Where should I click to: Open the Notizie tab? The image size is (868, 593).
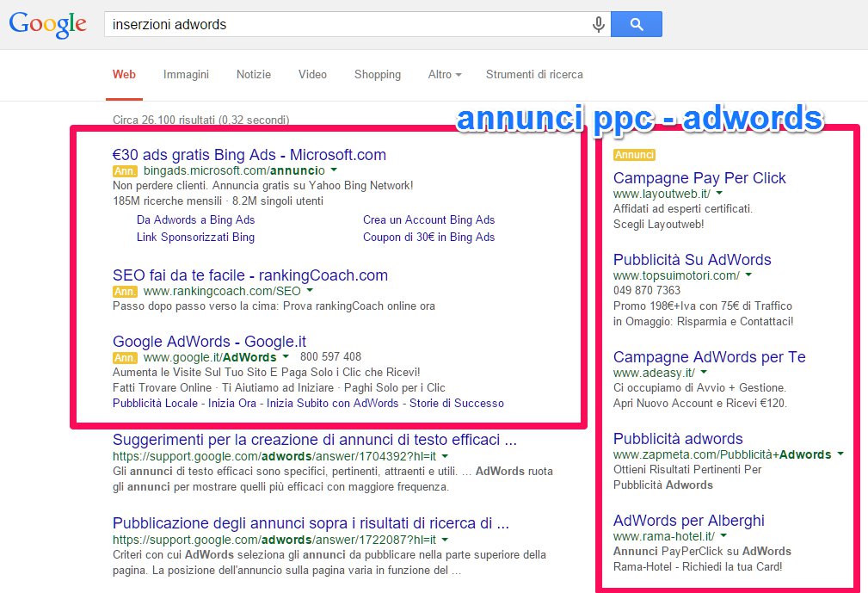point(254,74)
